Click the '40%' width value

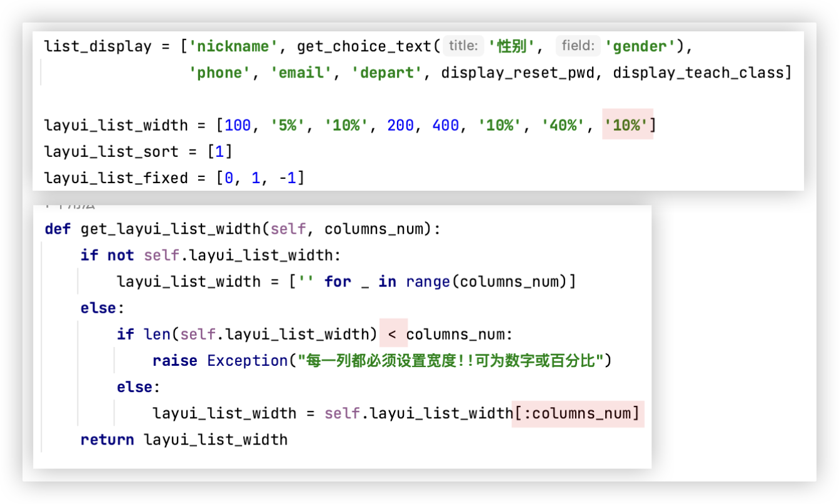[562, 126]
